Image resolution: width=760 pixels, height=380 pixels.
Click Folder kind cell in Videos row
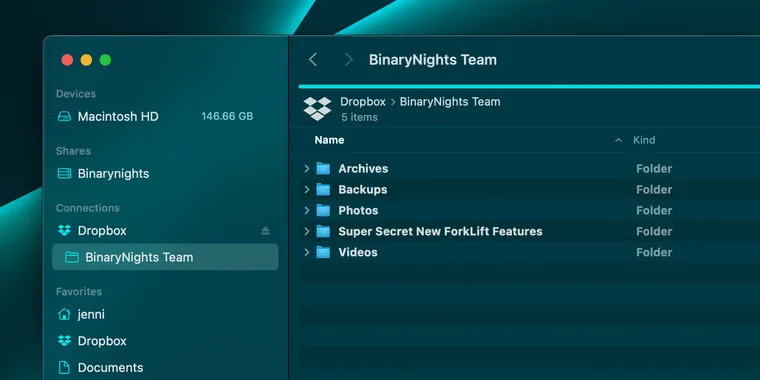point(654,252)
